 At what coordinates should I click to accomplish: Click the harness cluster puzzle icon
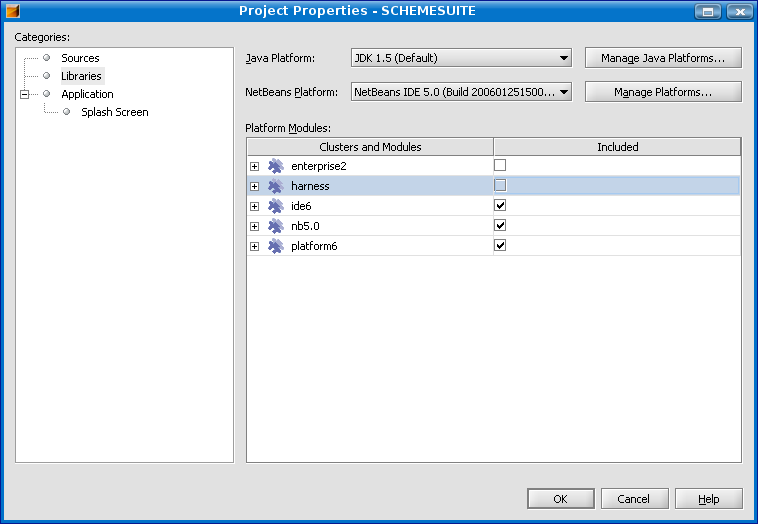tap(276, 186)
